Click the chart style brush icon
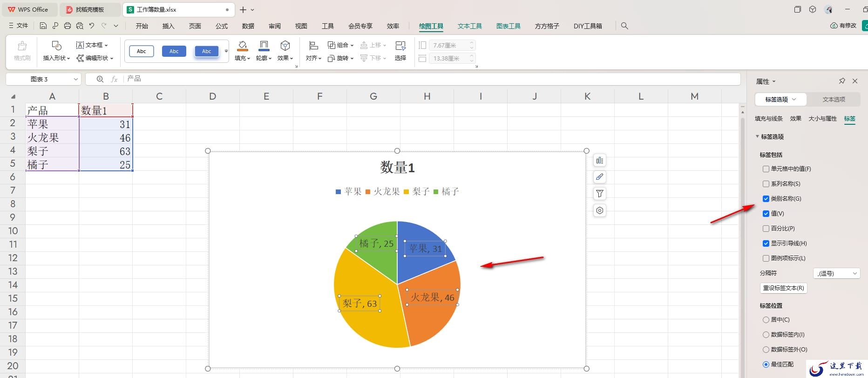 (x=600, y=177)
